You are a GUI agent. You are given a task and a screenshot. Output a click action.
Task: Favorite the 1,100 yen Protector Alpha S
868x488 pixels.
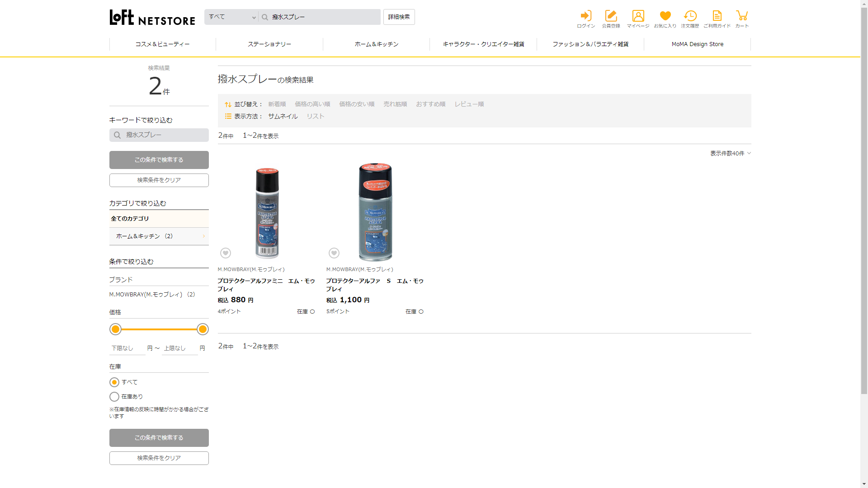(334, 253)
